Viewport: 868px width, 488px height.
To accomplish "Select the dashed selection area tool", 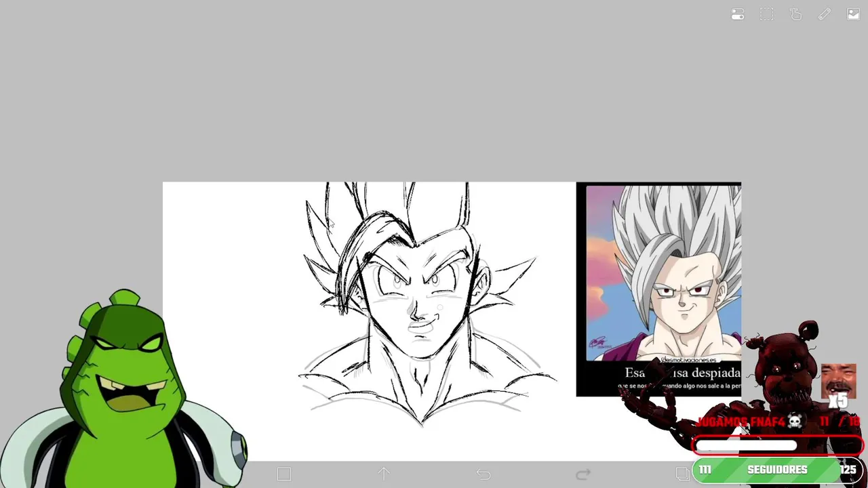I will [766, 14].
